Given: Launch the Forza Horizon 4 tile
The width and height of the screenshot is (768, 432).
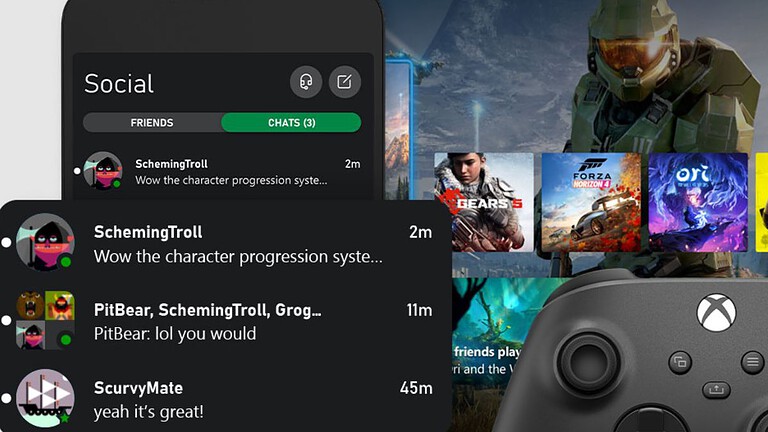Looking at the screenshot, I should [x=591, y=202].
